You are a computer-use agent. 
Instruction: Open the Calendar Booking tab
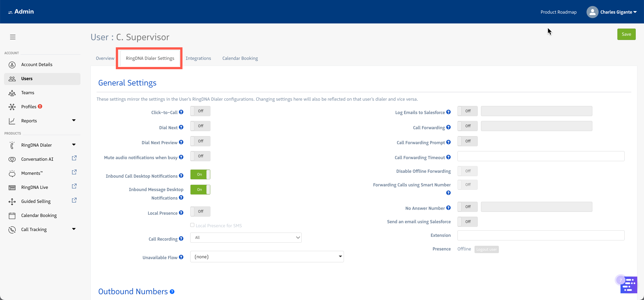[240, 58]
